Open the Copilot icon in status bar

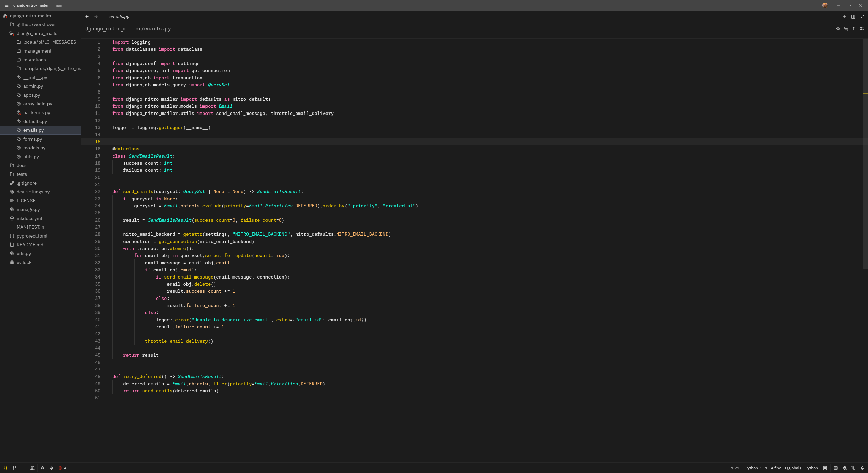coord(825,468)
